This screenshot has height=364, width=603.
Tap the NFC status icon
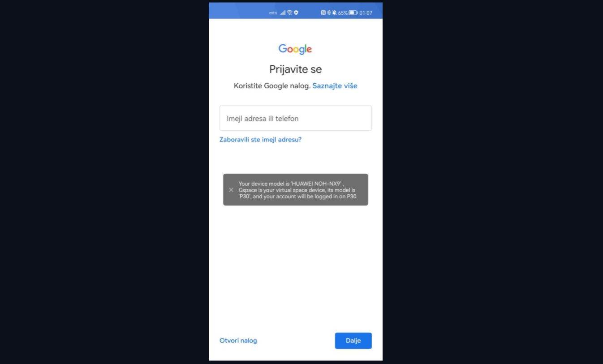tap(323, 13)
